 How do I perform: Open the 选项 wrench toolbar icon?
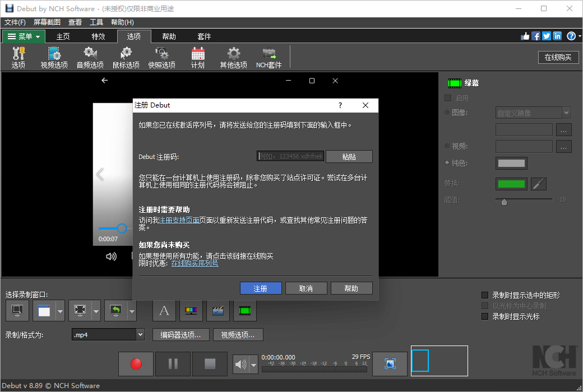18,58
